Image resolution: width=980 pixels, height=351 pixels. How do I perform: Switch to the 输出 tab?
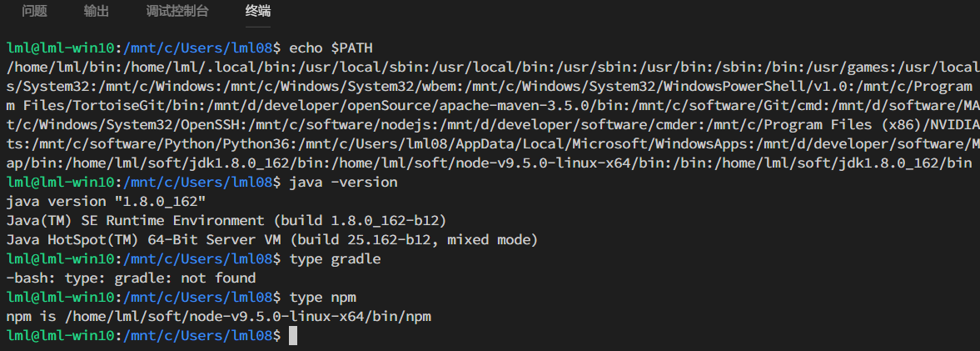point(97,12)
